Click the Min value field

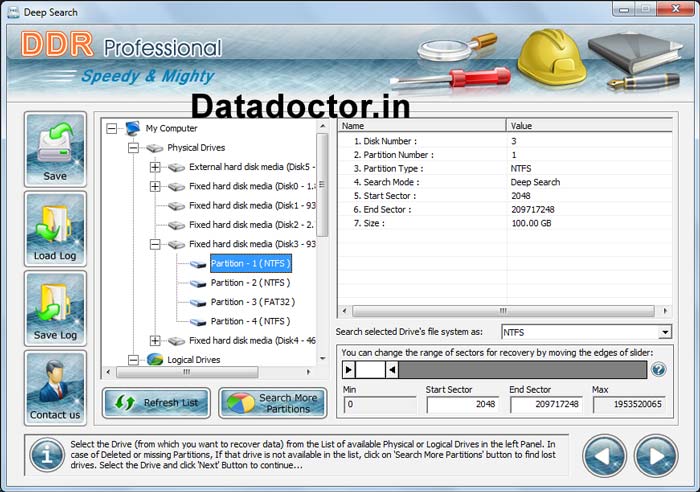coord(379,404)
